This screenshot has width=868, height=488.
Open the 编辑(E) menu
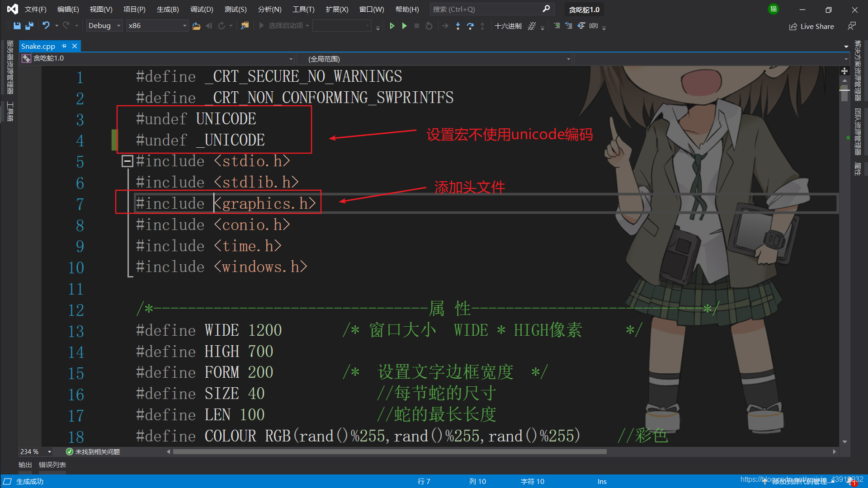pyautogui.click(x=68, y=9)
